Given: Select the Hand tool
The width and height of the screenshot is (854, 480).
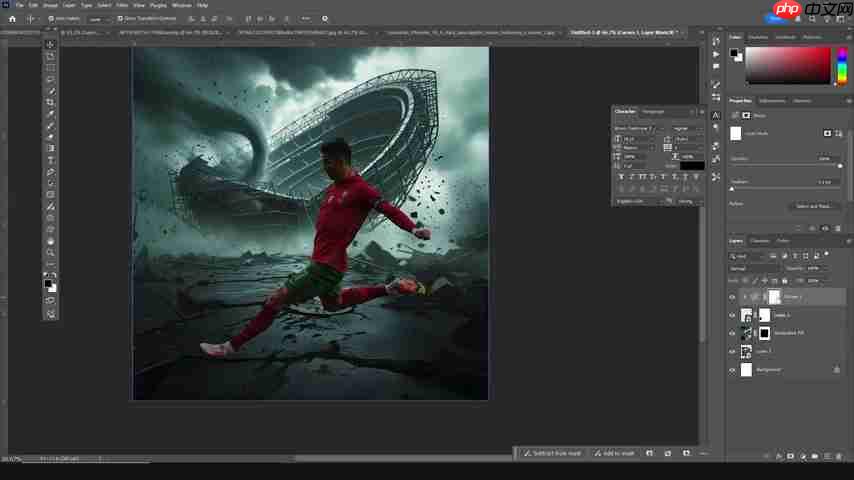Looking at the screenshot, I should [50, 241].
